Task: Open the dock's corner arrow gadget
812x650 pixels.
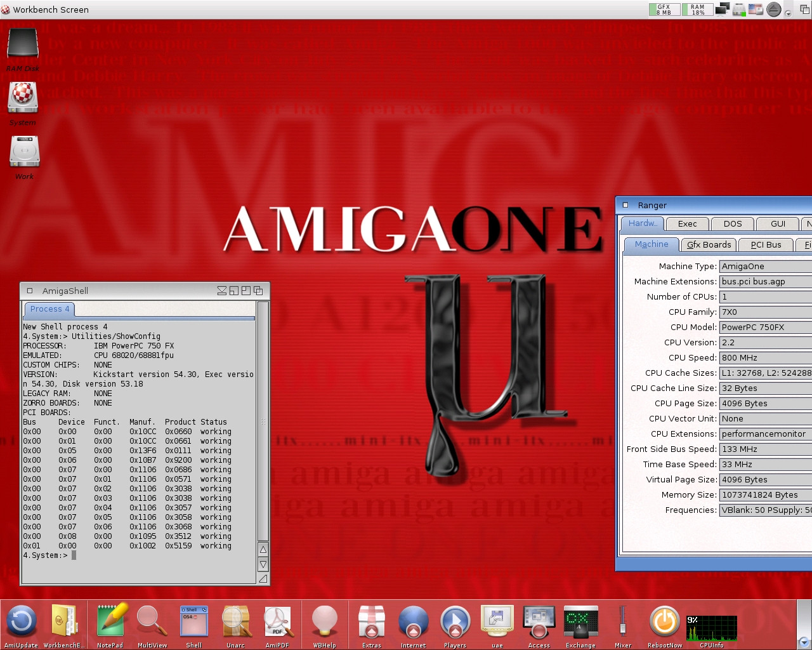Action: pos(804,642)
